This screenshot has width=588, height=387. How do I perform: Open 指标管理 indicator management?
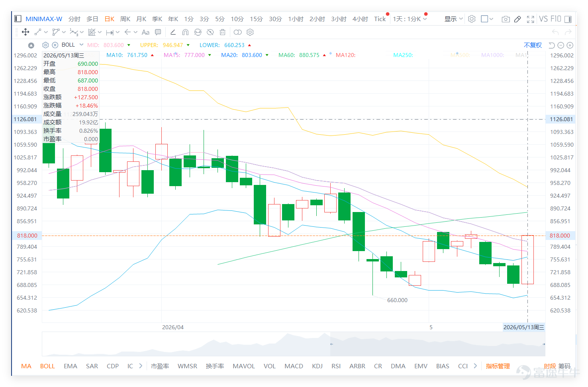[498, 366]
